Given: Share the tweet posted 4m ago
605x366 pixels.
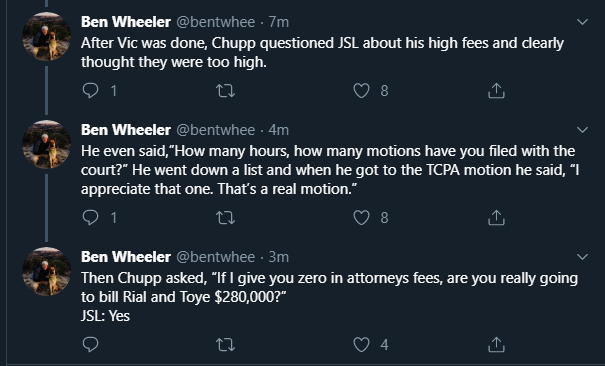Looking at the screenshot, I should 496,218.
